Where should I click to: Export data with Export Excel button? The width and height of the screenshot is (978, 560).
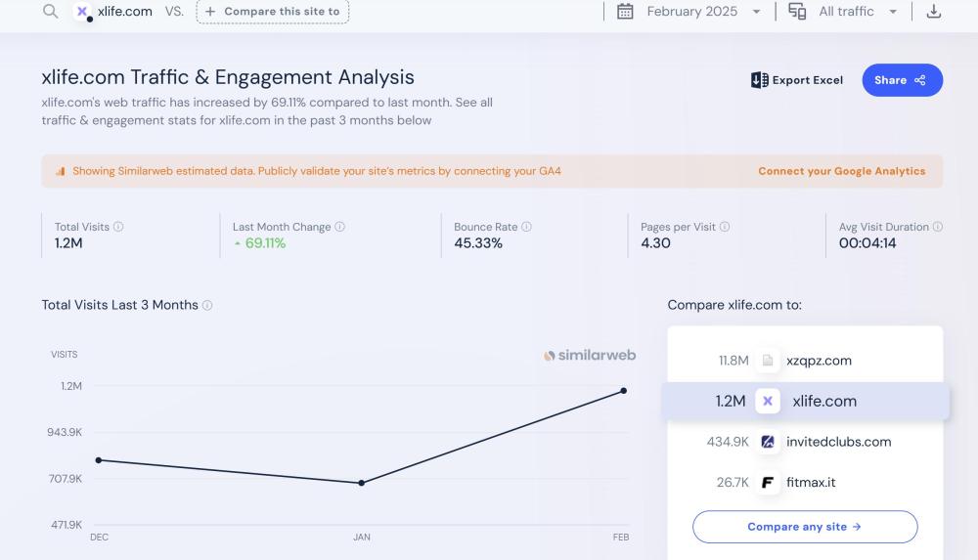797,80
